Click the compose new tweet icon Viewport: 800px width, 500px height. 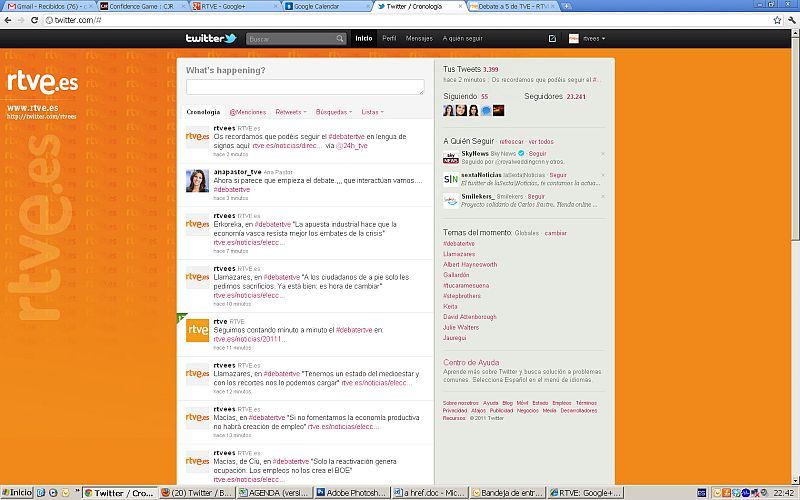553,39
